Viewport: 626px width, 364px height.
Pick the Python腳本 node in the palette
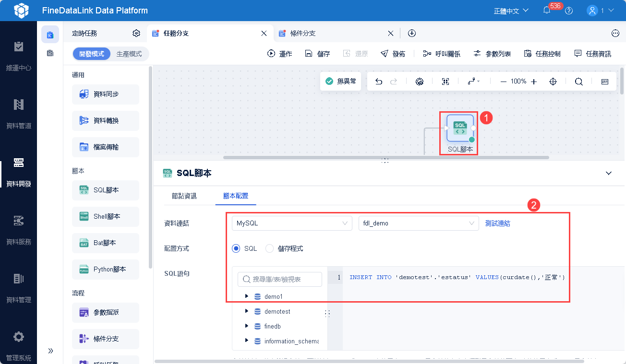click(x=106, y=270)
